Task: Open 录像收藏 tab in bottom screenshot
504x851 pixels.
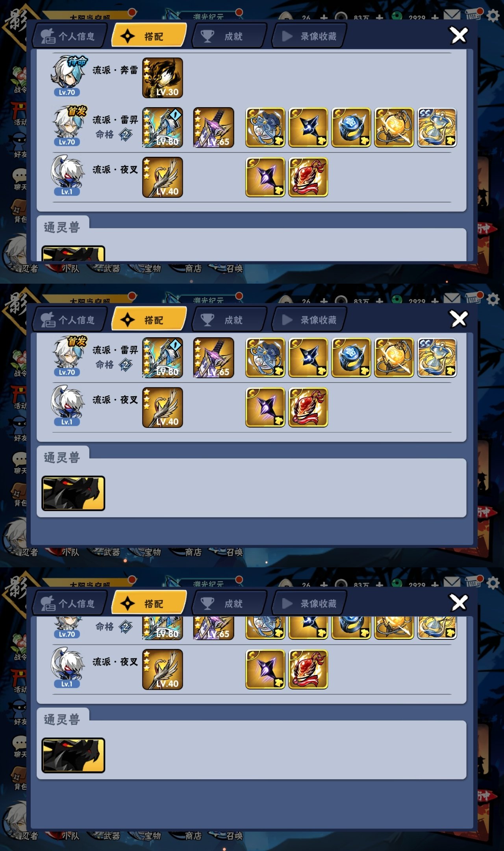Action: [309, 604]
